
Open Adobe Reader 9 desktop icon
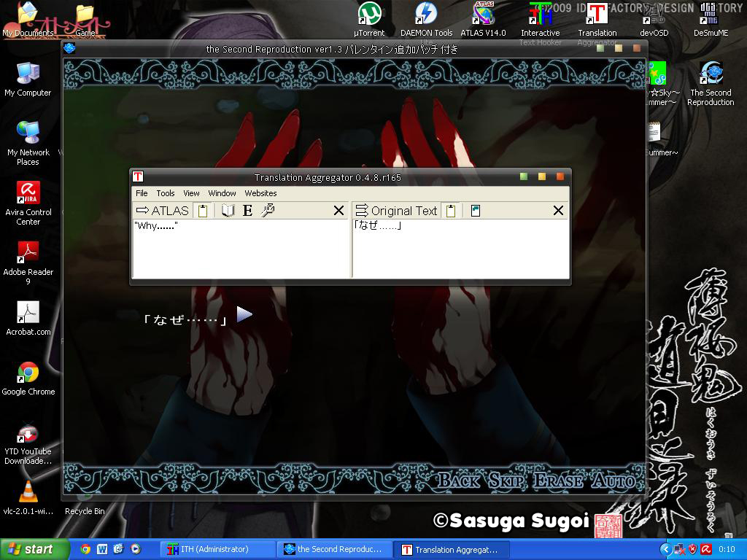click(28, 262)
